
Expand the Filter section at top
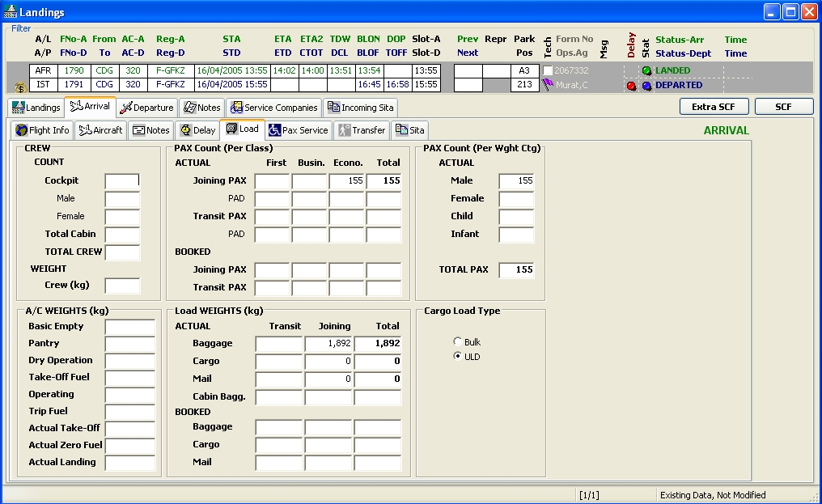click(x=20, y=28)
